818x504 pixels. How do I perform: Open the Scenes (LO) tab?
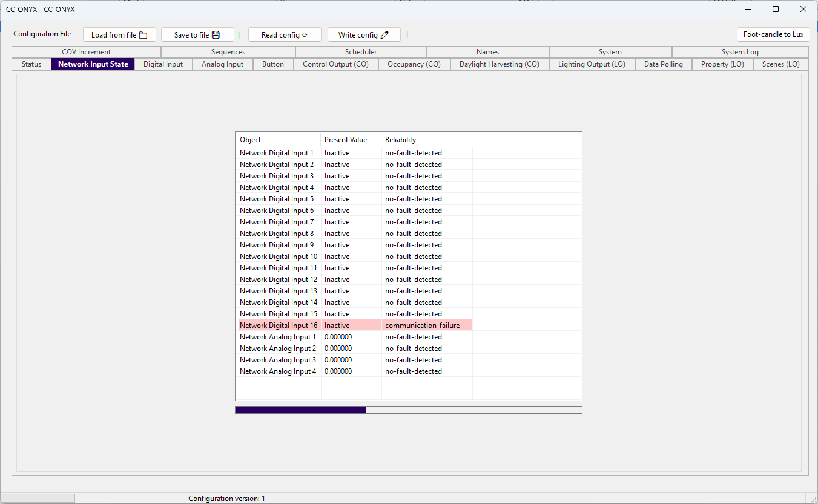coord(781,64)
